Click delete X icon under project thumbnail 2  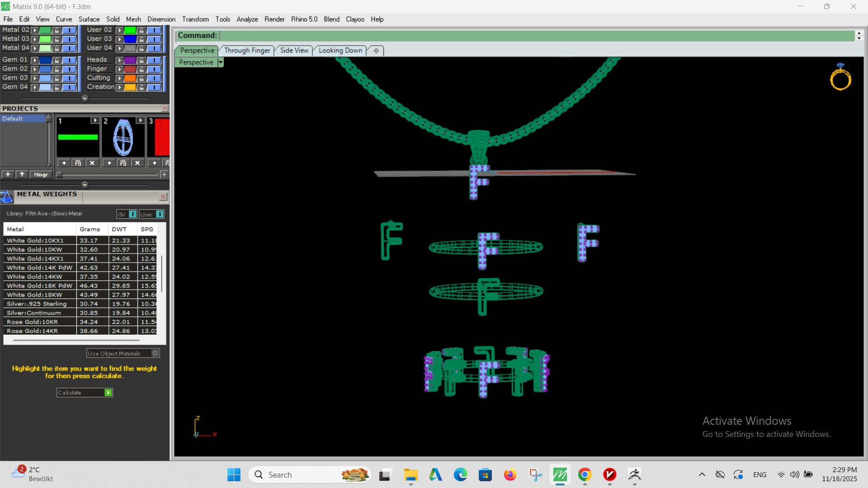point(137,163)
